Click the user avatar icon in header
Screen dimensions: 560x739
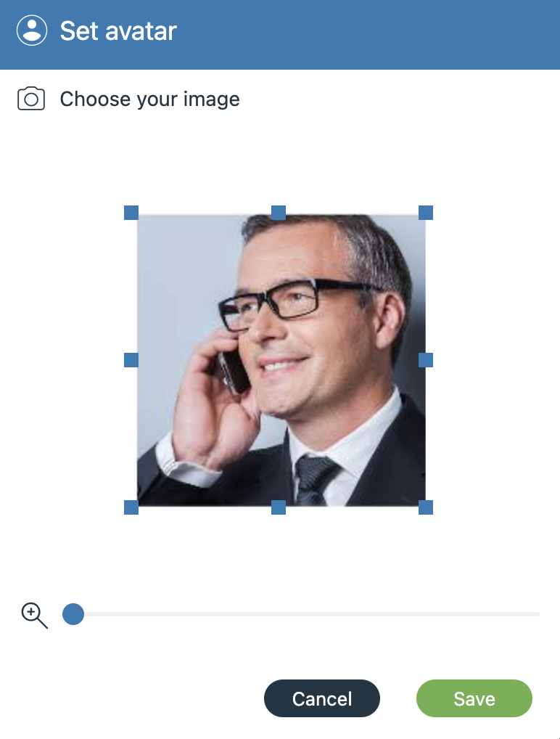32,30
